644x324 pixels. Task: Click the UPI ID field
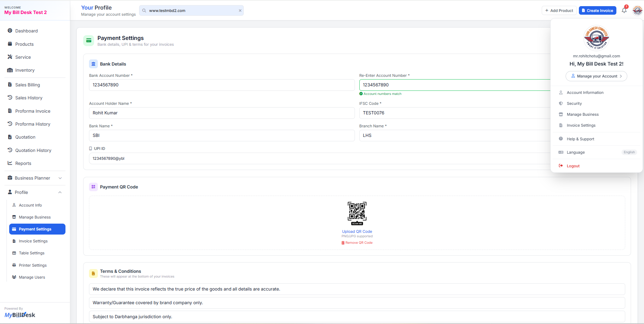coord(320,158)
